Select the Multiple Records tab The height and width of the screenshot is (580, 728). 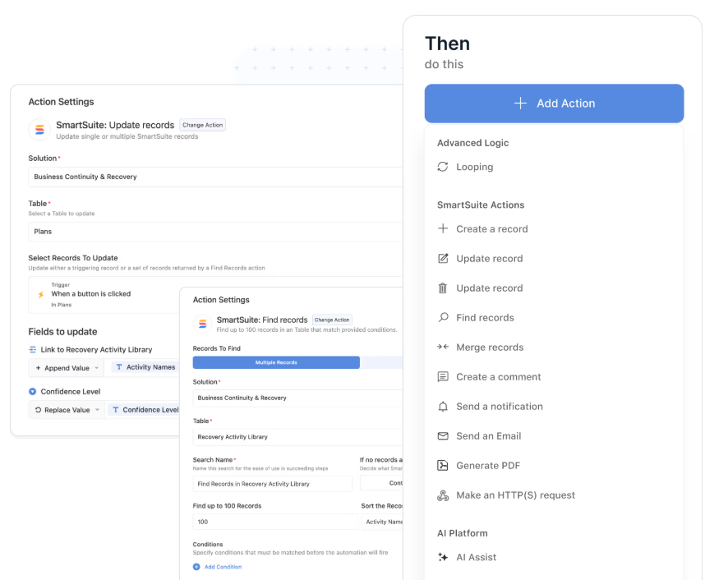(x=276, y=362)
